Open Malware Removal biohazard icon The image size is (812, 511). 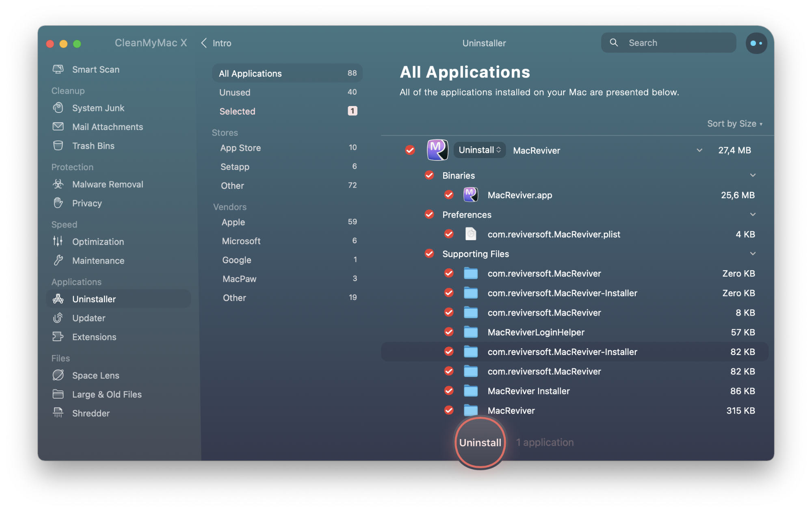[58, 184]
